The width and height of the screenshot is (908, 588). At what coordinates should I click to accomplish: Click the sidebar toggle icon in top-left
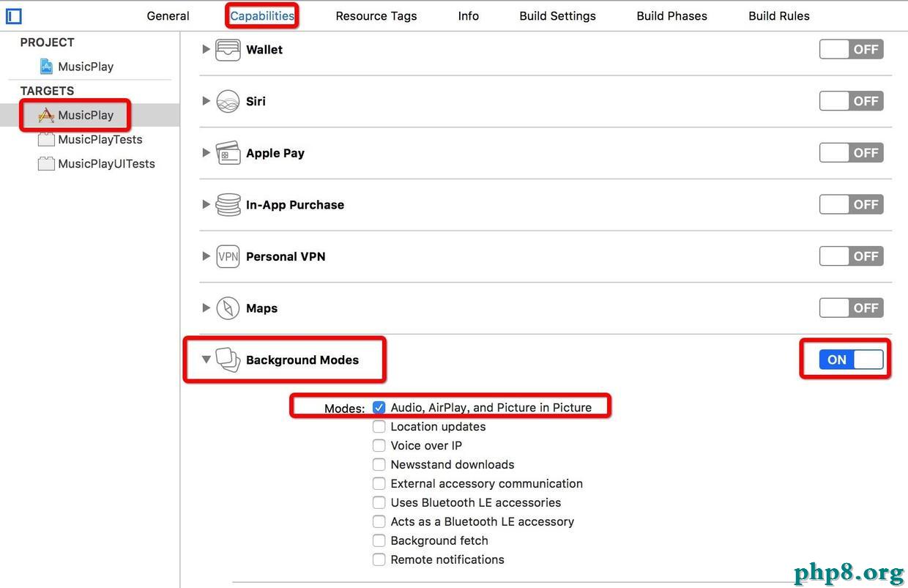pyautogui.click(x=13, y=15)
